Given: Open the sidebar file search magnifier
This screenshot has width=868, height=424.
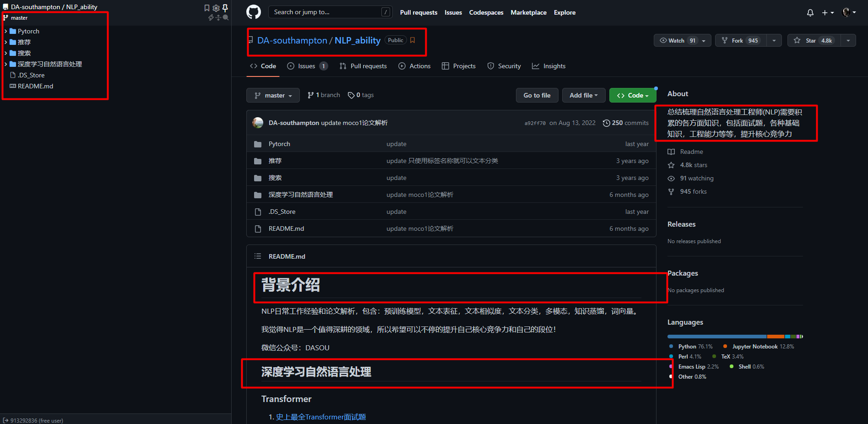Looking at the screenshot, I should pos(225,17).
